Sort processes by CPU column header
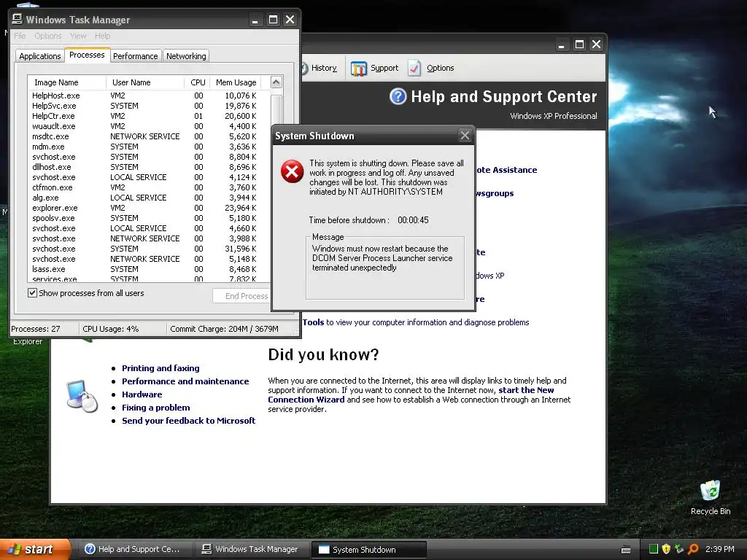Screen dimensions: 747x560 [x=197, y=82]
